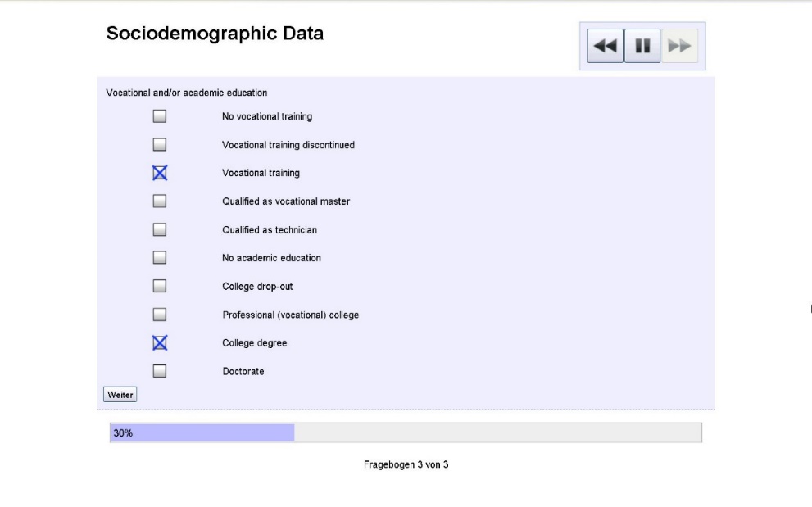
Task: Click the rewind (back) icon button
Action: [x=606, y=47]
